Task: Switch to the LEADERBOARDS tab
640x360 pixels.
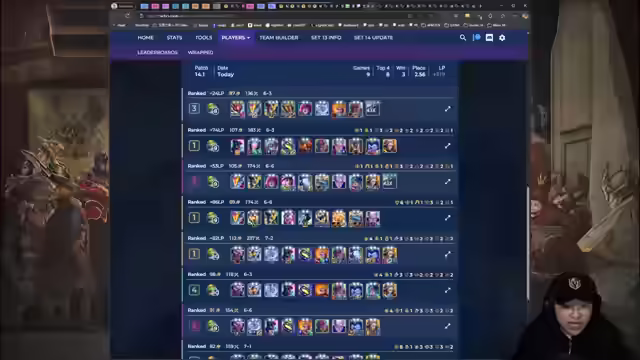Action: (x=158, y=52)
